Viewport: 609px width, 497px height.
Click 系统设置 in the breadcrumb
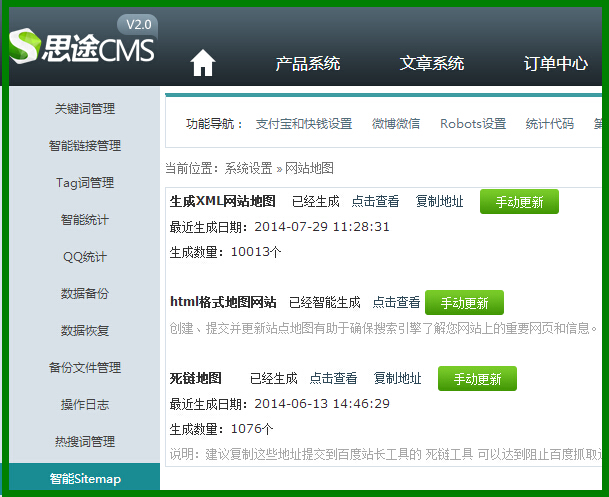(248, 168)
